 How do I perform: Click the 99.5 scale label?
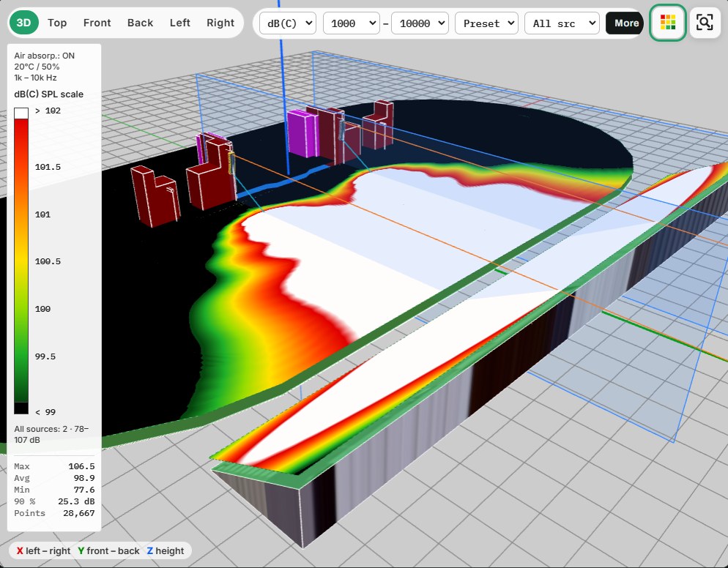[45, 356]
